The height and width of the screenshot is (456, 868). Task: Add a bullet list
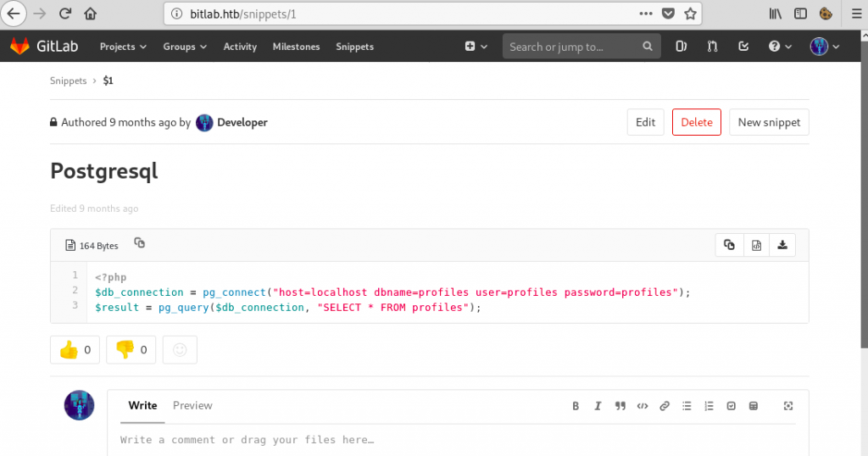pyautogui.click(x=687, y=406)
